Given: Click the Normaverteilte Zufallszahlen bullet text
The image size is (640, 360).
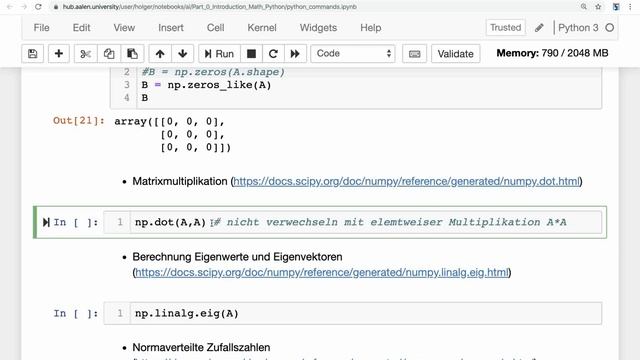Looking at the screenshot, I should pos(201,348).
